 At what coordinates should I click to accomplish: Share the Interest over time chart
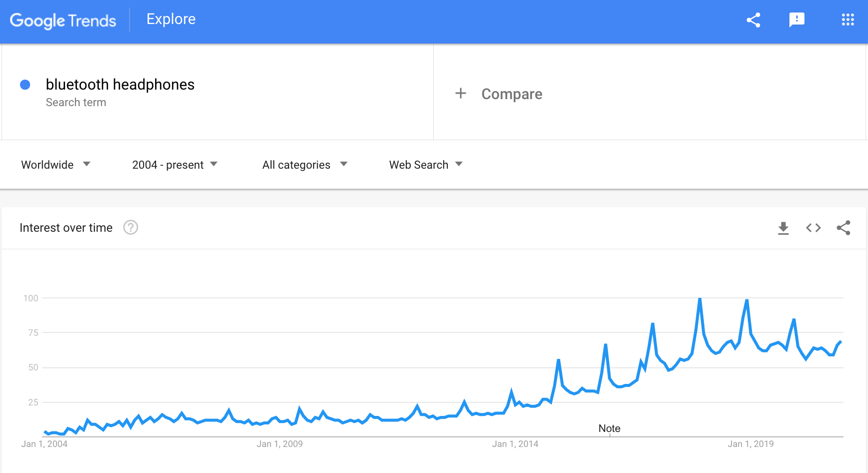tap(843, 228)
